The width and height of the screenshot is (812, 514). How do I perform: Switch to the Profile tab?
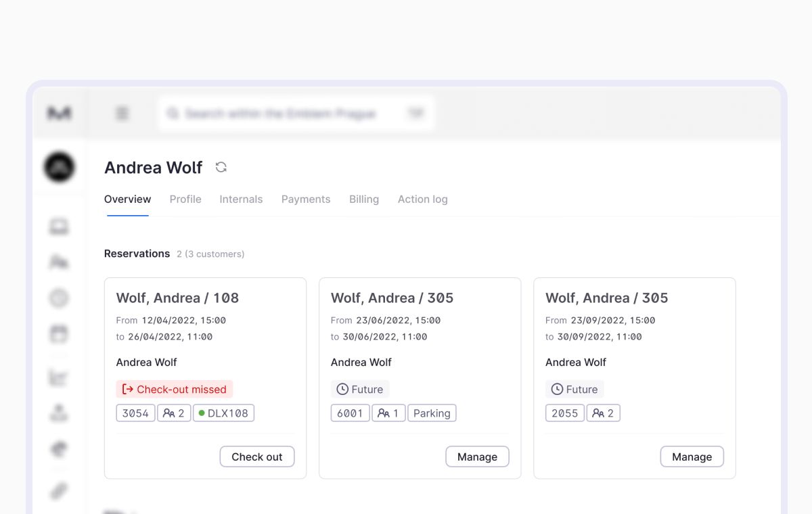185,200
